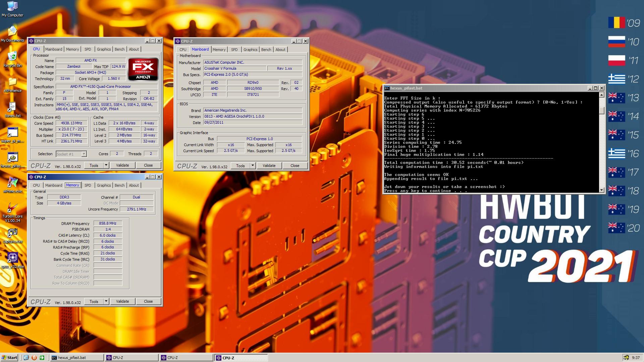Click the Core Speed 4938.13 MHz value

(x=72, y=123)
